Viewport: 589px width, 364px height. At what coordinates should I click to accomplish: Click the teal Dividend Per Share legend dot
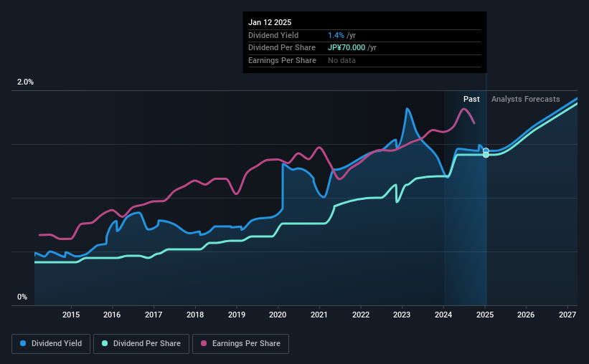click(105, 343)
